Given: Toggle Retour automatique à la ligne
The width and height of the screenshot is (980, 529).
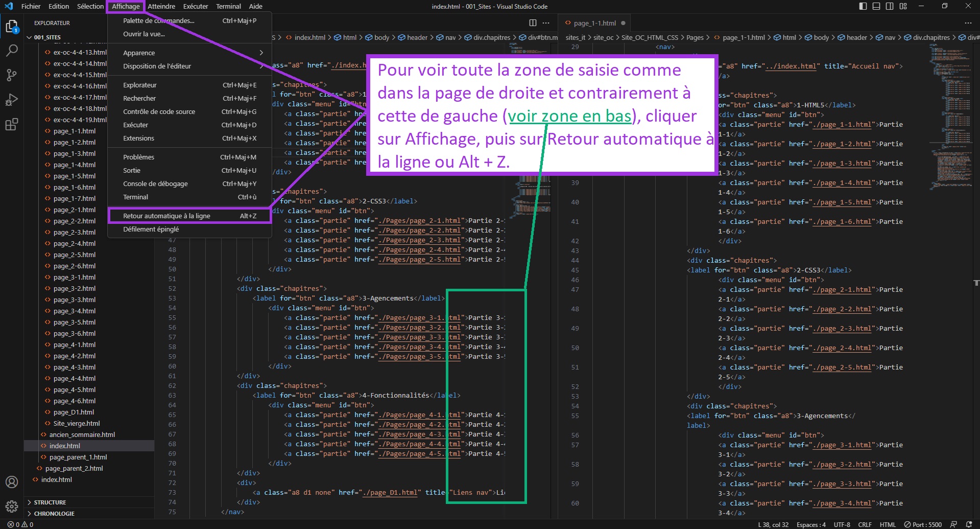Looking at the screenshot, I should [x=166, y=216].
